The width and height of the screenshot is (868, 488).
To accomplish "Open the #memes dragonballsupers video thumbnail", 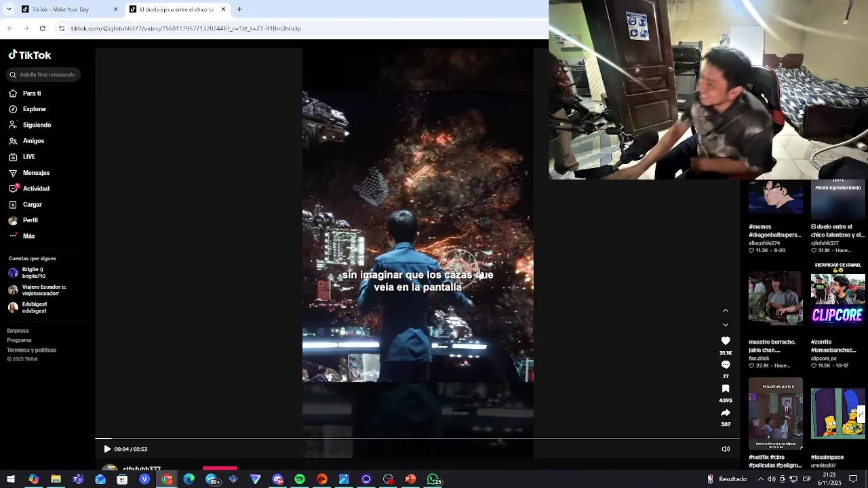I will point(776,197).
